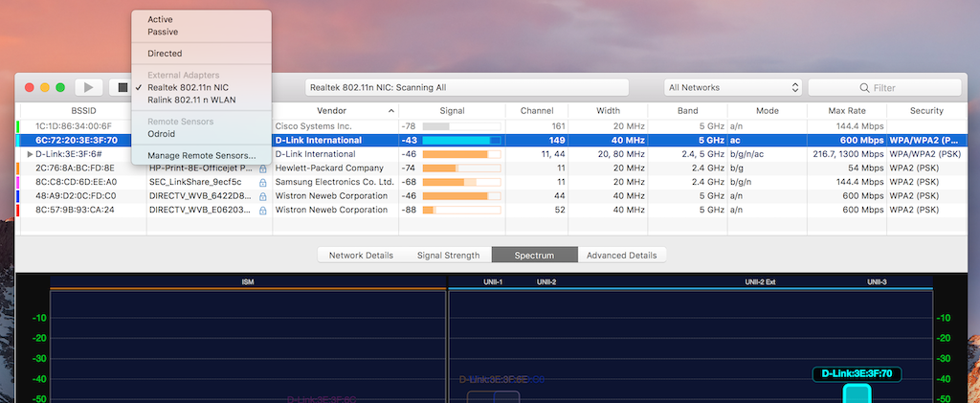Sort by Width column header

tap(608, 111)
